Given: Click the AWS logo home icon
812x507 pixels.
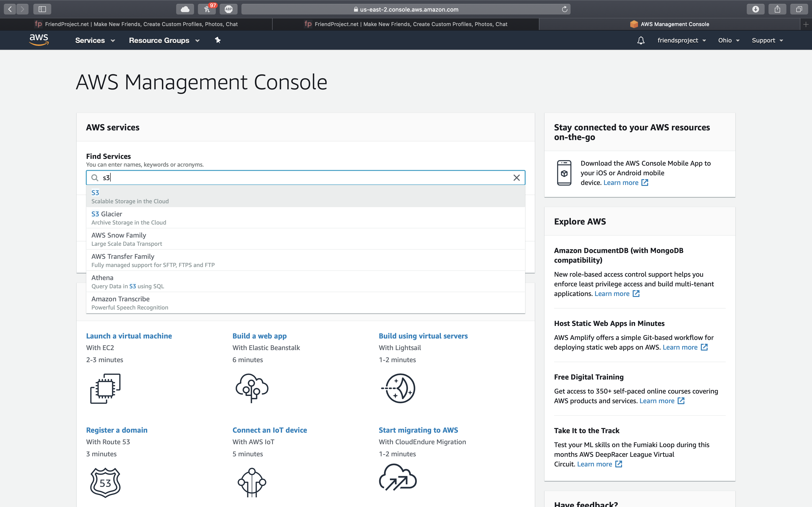Looking at the screenshot, I should click(x=39, y=40).
